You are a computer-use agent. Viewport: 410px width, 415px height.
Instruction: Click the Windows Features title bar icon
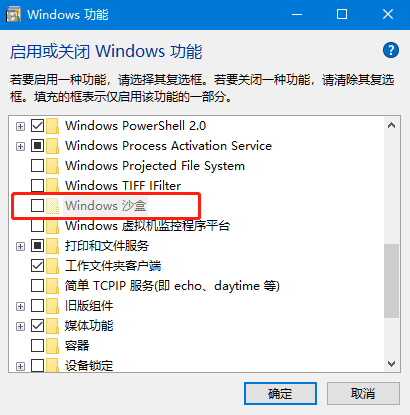[x=13, y=15]
